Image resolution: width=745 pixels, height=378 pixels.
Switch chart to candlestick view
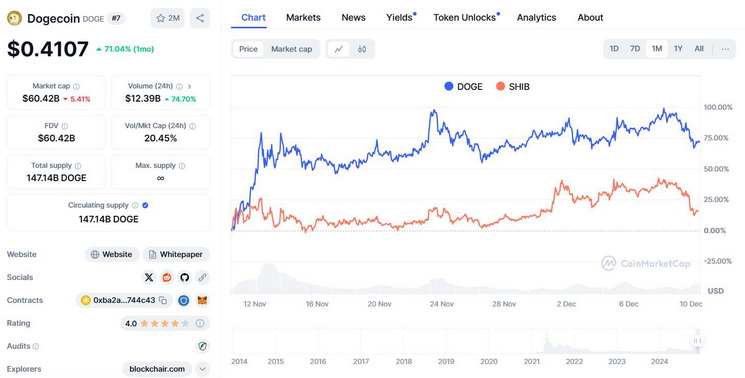362,49
